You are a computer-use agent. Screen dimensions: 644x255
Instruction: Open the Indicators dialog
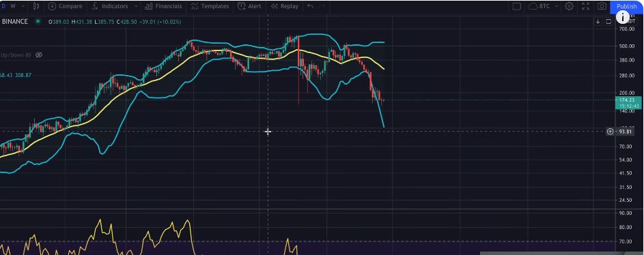pyautogui.click(x=109, y=6)
